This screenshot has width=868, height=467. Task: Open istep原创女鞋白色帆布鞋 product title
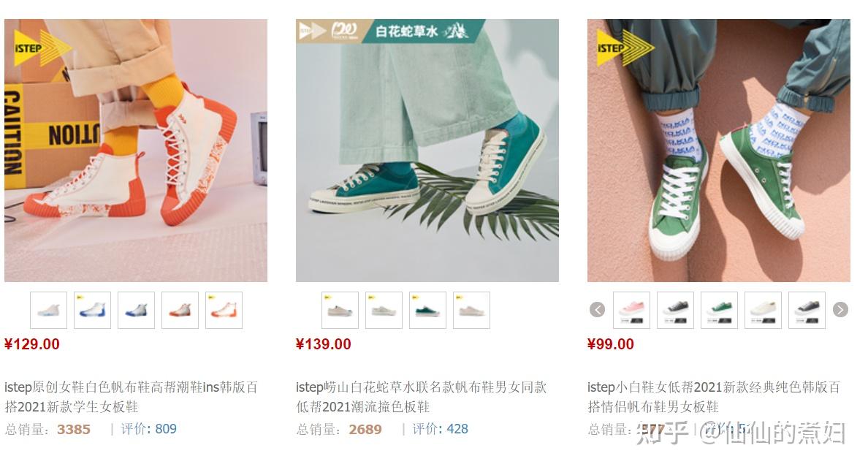pyautogui.click(x=132, y=397)
